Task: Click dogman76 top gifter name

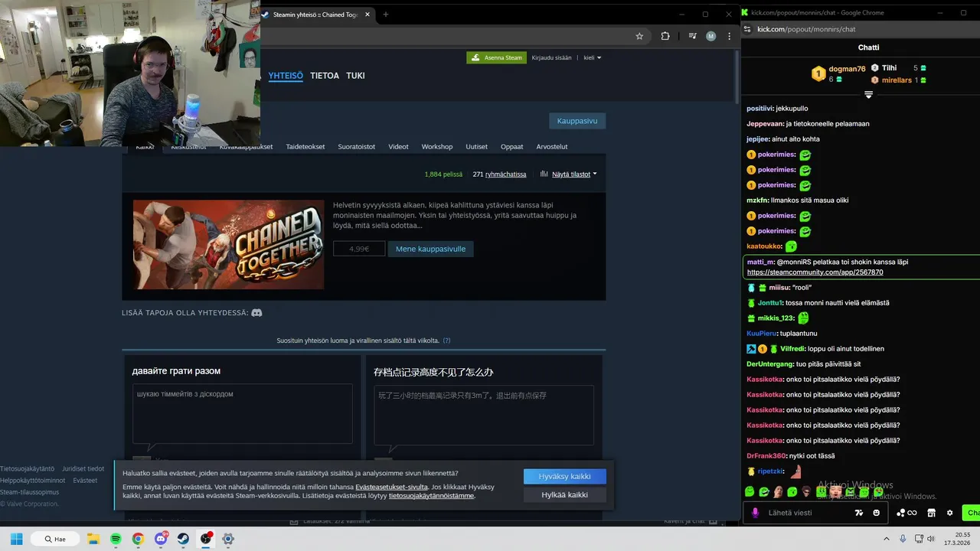Action: [847, 69]
